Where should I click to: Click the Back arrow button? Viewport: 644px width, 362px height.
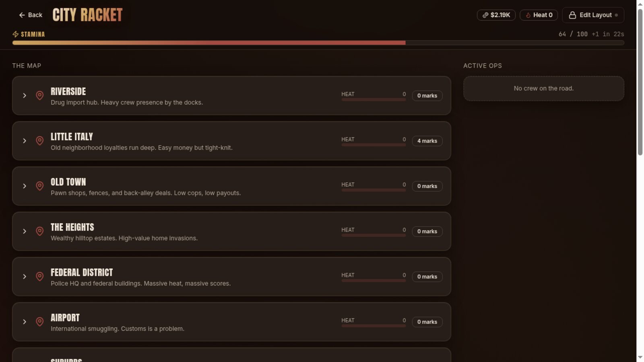click(30, 15)
